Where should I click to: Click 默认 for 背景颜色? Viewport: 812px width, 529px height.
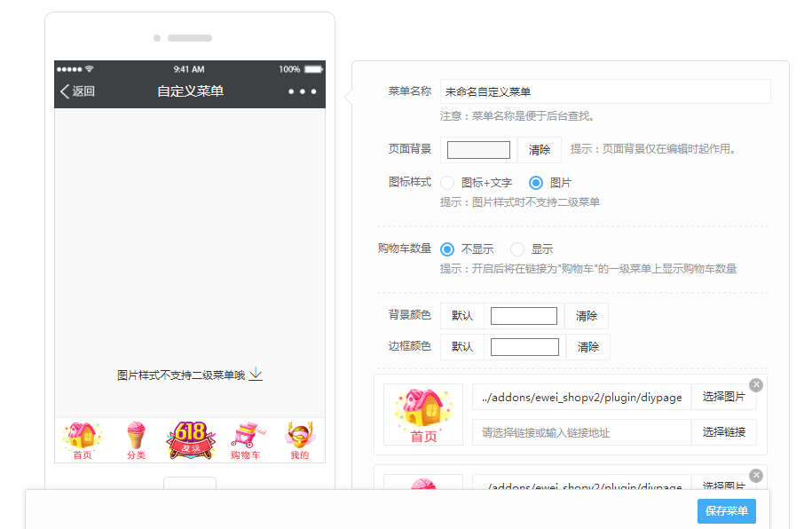click(462, 316)
